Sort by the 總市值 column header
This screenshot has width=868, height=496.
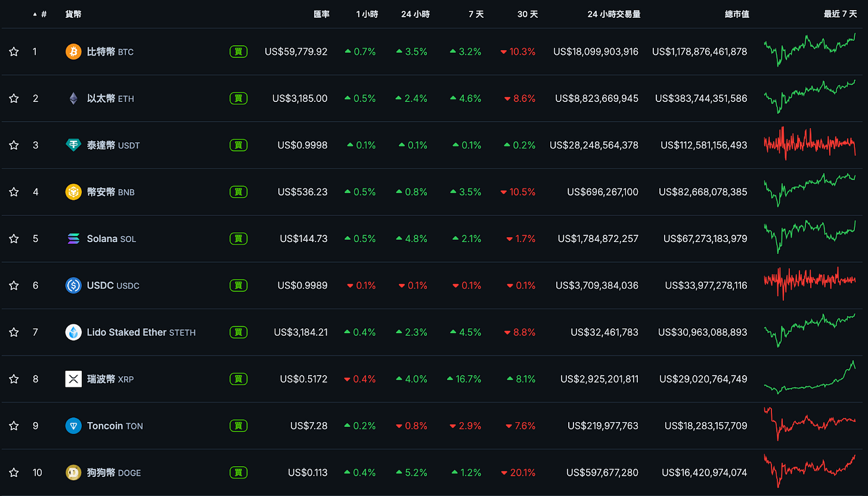pyautogui.click(x=737, y=14)
